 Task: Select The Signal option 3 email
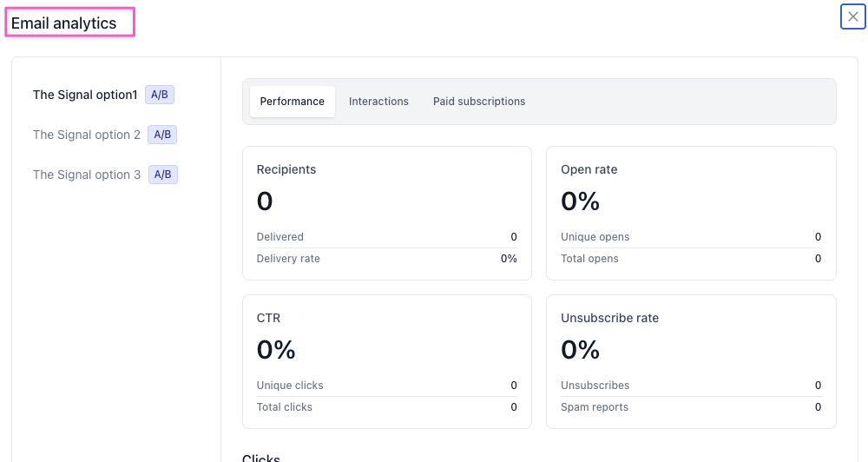(87, 175)
